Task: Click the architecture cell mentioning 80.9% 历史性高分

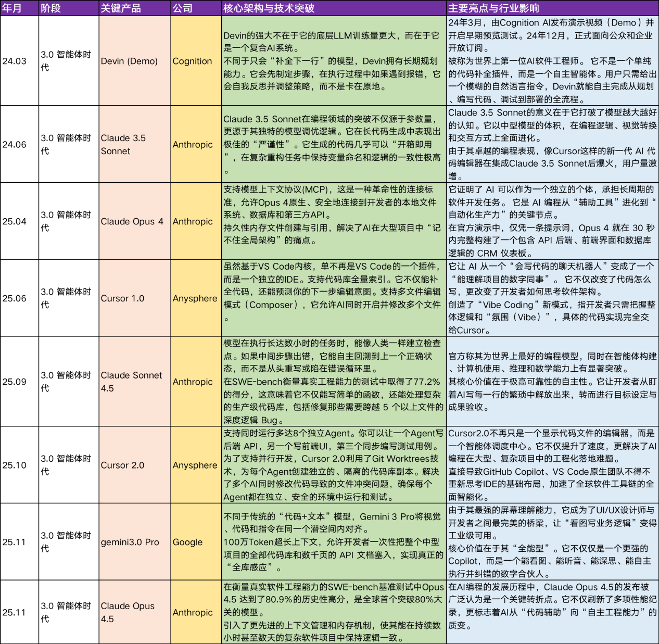Action: click(334, 612)
